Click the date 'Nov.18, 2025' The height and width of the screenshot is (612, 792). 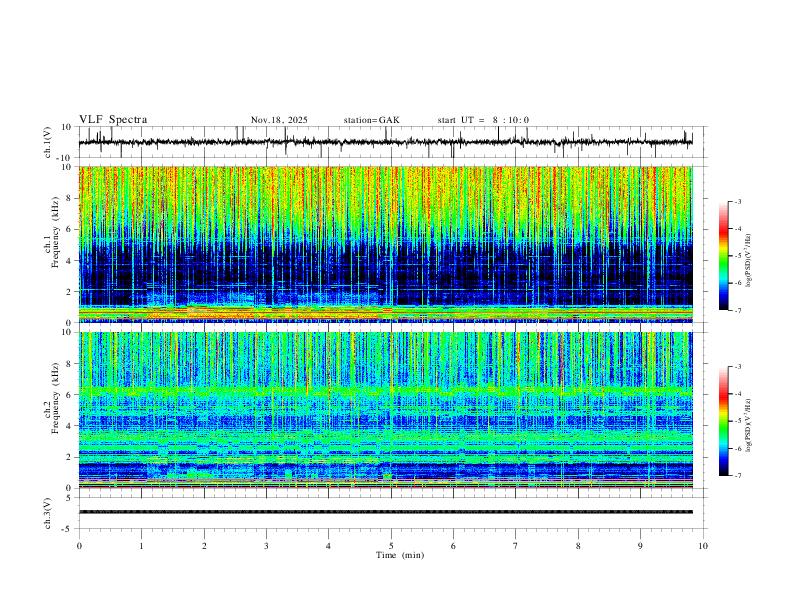(279, 120)
